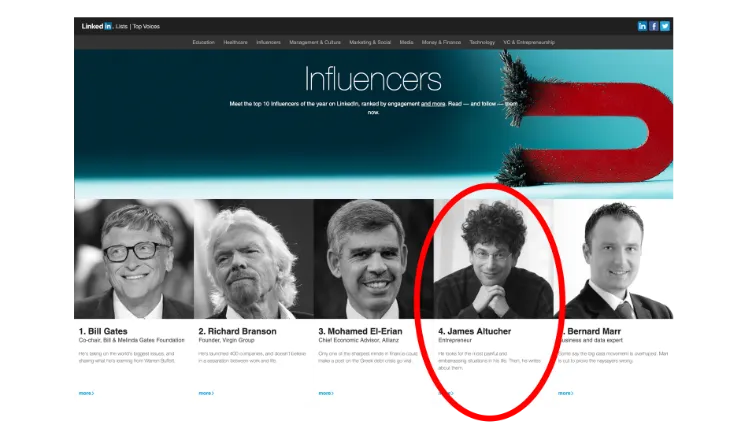Screen dimensions: 756x425
Task: Open 'more' link under Bernard Marr
Action: pyautogui.click(x=566, y=393)
